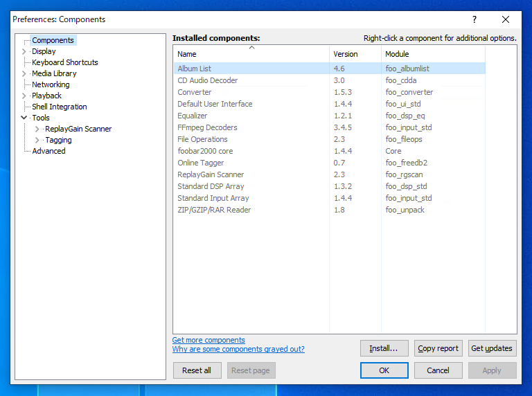The width and height of the screenshot is (532, 396).
Task: Click the Get updates button
Action: pos(492,348)
